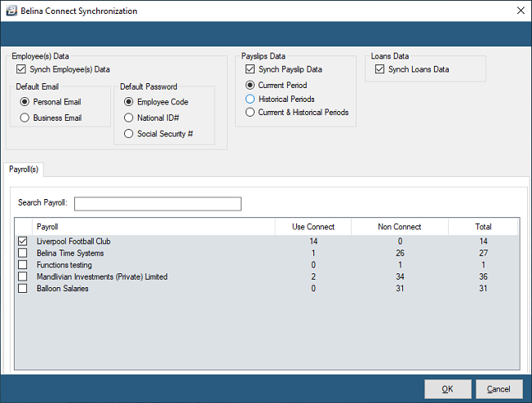Check Belina Time Systems payroll checkbox
The height and width of the screenshot is (403, 532).
22,253
